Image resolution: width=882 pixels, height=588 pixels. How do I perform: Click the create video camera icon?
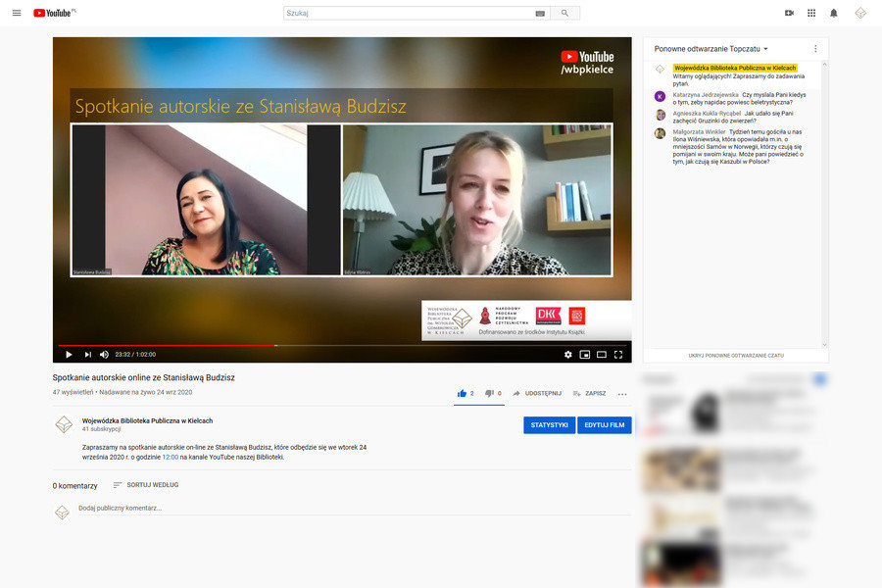pyautogui.click(x=789, y=13)
